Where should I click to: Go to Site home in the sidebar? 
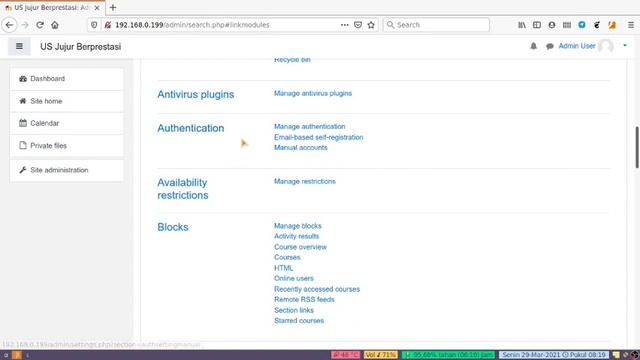click(67, 101)
